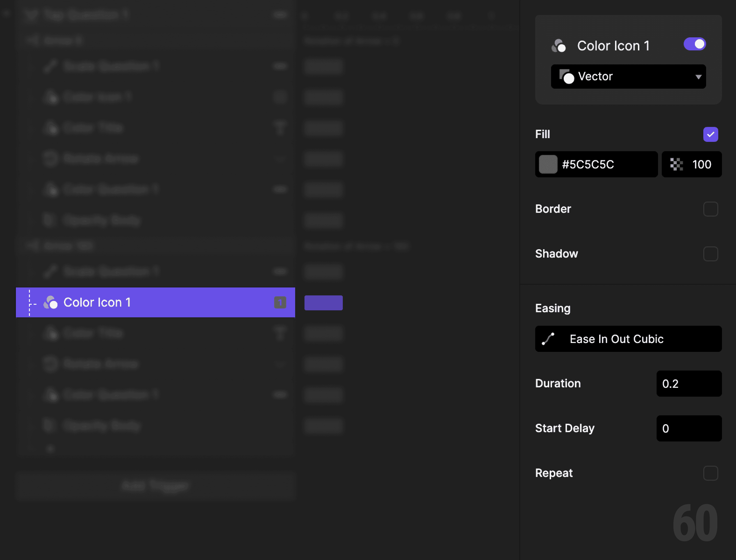
Task: Click the keyframe count badge on Color Icon 1 row
Action: tap(280, 302)
